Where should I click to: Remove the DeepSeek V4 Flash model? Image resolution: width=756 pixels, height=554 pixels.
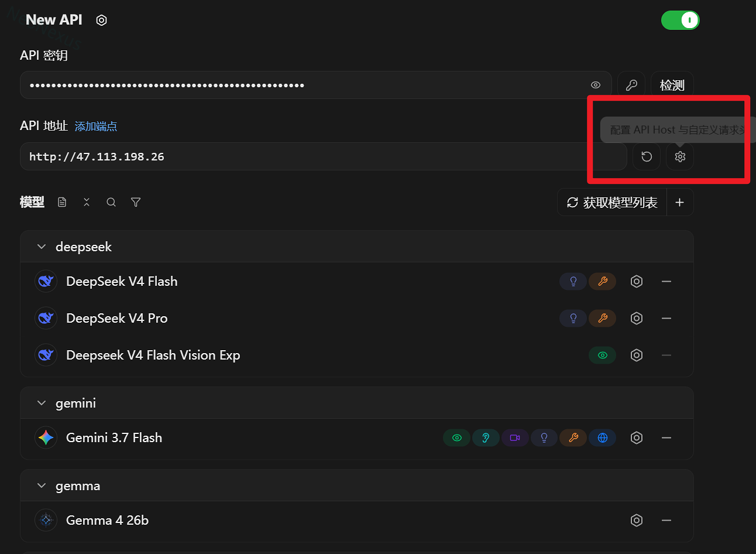point(666,281)
